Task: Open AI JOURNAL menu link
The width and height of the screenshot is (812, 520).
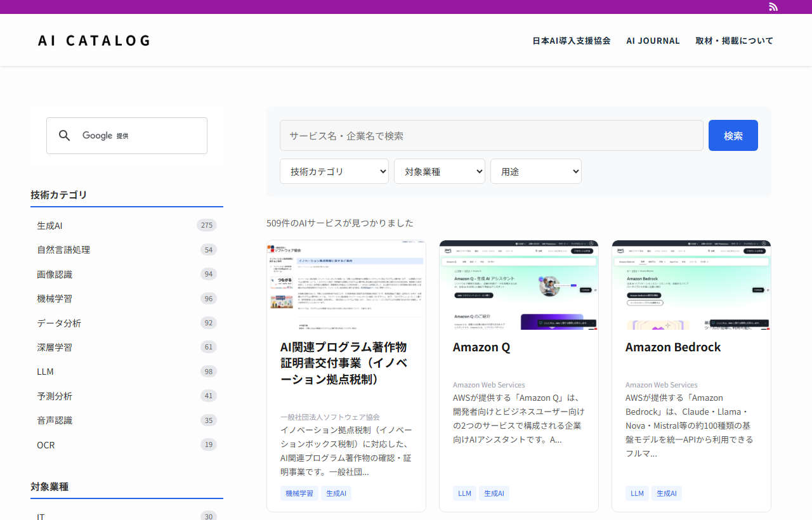Action: (653, 41)
